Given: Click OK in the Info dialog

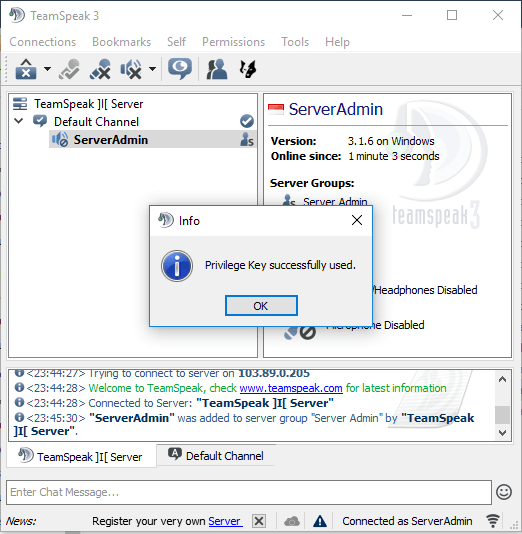Looking at the screenshot, I should [x=261, y=305].
